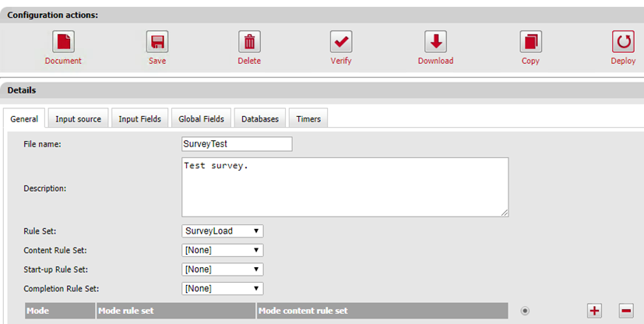This screenshot has width=644, height=324.
Task: Open the Global Fields tab
Action: 201,119
